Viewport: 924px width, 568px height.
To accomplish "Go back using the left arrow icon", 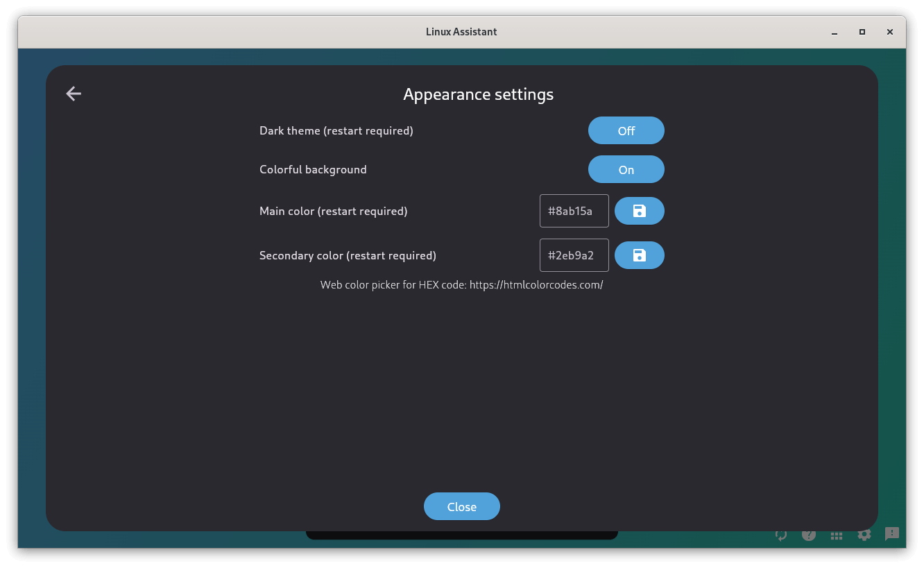I will [x=74, y=94].
